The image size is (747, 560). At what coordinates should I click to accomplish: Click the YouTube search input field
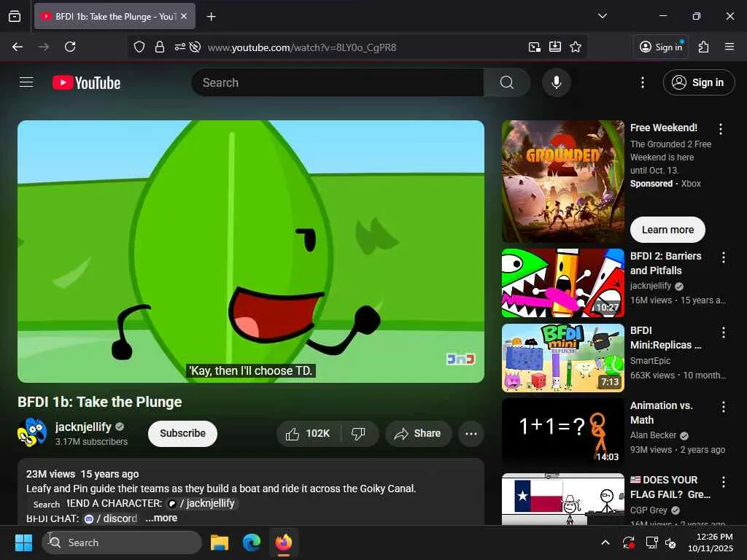click(338, 82)
